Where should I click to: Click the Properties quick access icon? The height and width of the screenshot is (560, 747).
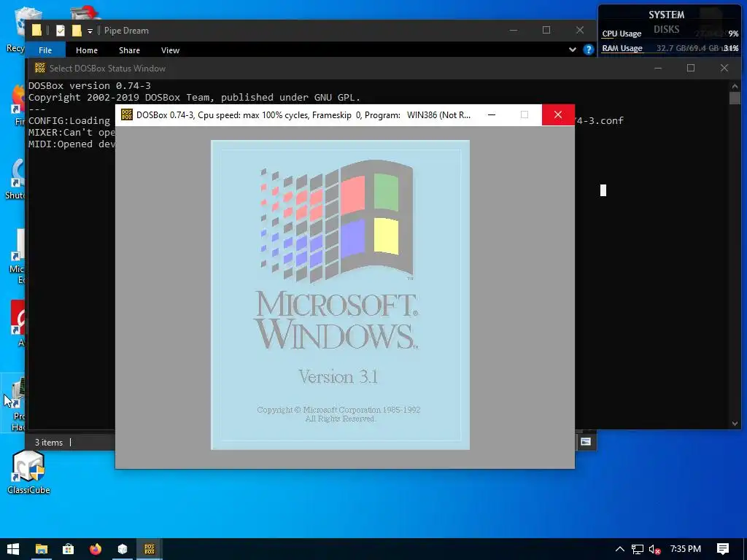tap(61, 31)
